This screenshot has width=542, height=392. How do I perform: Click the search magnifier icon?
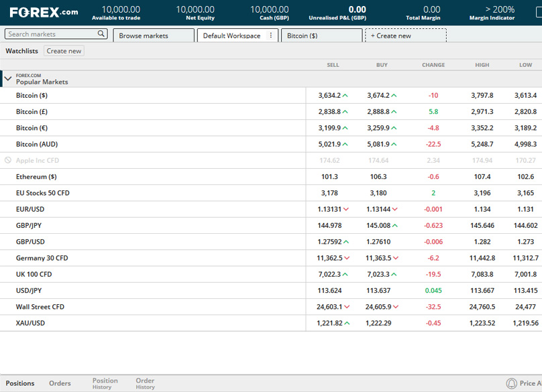[101, 34]
